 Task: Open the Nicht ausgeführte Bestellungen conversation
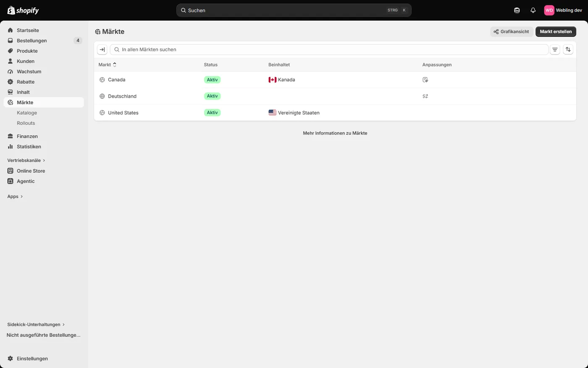(x=44, y=335)
